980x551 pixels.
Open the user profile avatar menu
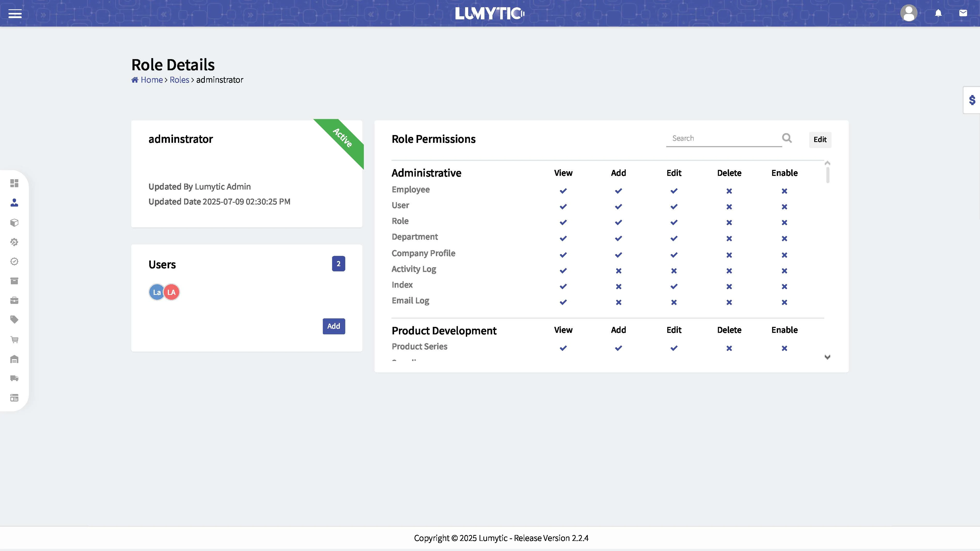908,14
